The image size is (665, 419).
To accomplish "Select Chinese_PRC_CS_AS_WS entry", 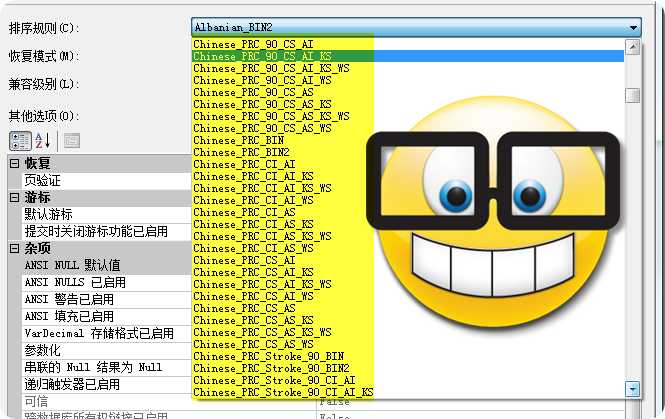I will (408, 344).
